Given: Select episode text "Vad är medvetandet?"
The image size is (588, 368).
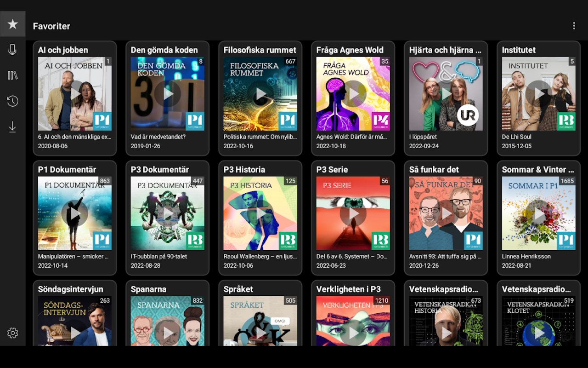Looking at the screenshot, I should (x=158, y=137).
